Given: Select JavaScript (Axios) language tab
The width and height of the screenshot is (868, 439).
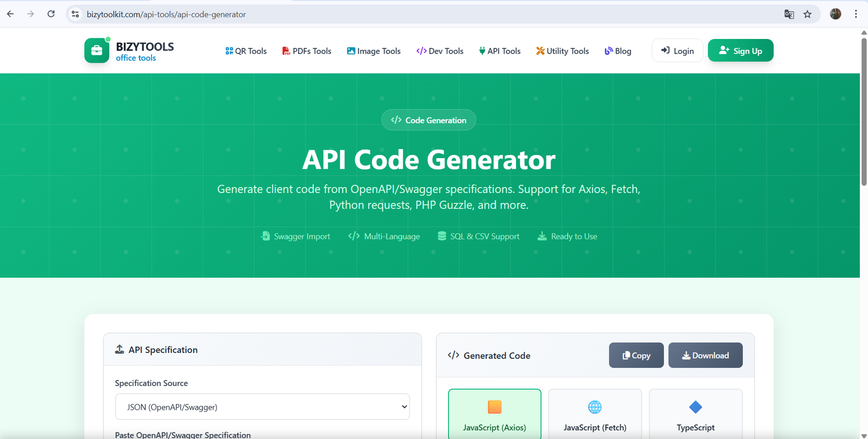Looking at the screenshot, I should pyautogui.click(x=495, y=414).
